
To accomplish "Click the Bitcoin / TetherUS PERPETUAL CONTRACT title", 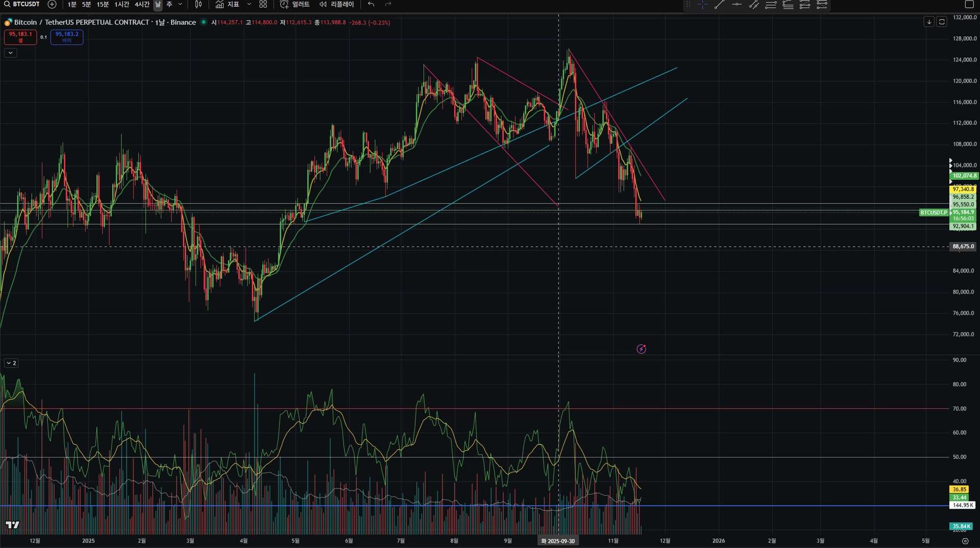I will (x=82, y=22).
